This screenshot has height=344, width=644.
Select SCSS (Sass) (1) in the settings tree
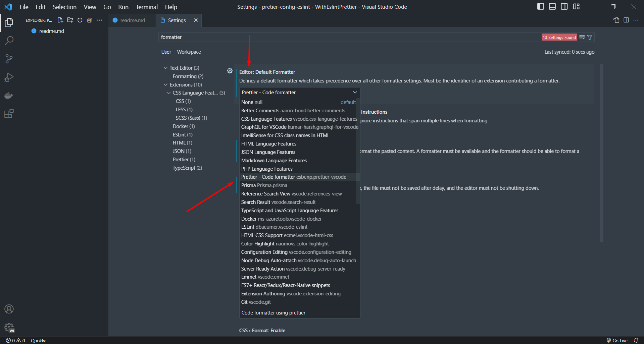tap(191, 118)
